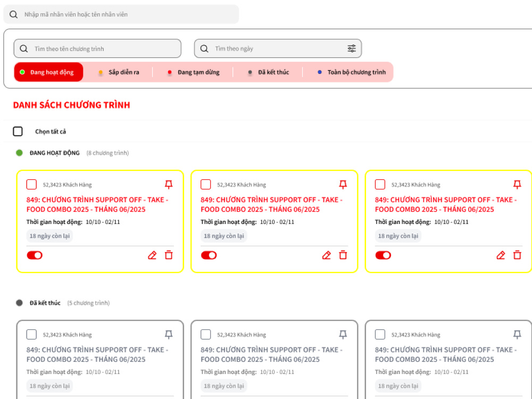Viewport: 532px width, 399px height.
Task: Select the 'Đang tạm dừng' filter tab
Action: point(194,72)
